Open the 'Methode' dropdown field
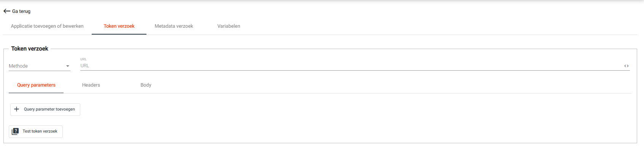Image resolution: width=644 pixels, height=155 pixels. tap(36, 66)
